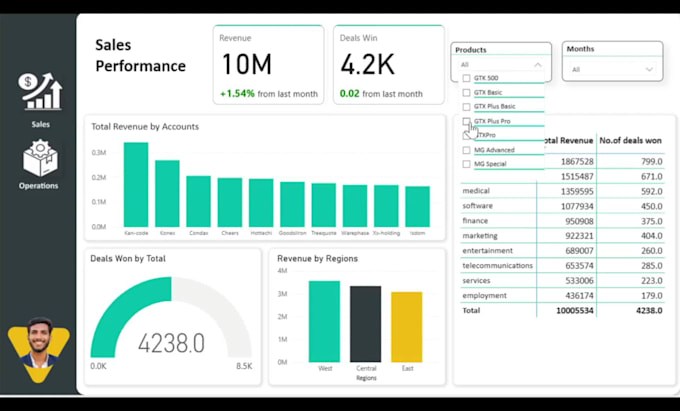Select the Konex revenue bar

point(167,193)
